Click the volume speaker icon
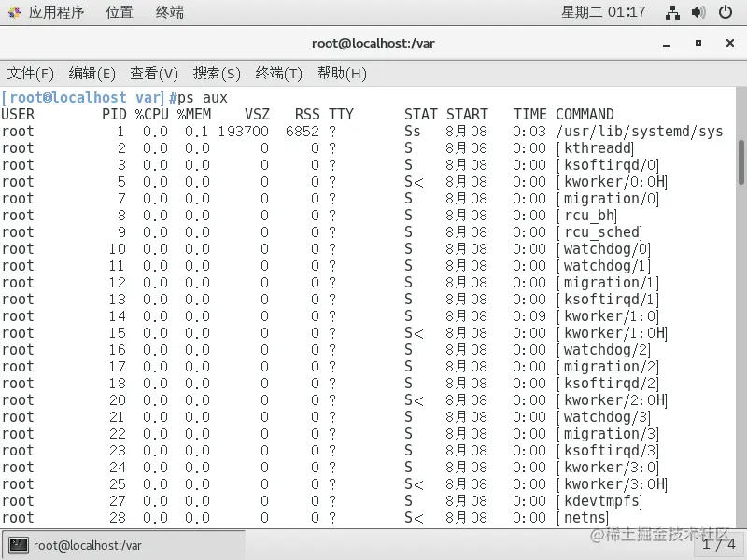This screenshot has width=747, height=560. 698,12
